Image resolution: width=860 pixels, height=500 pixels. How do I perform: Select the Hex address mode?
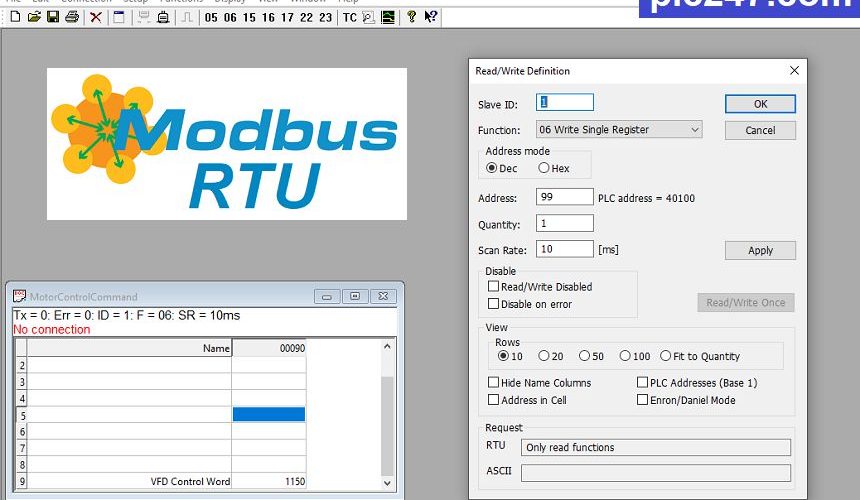click(544, 168)
